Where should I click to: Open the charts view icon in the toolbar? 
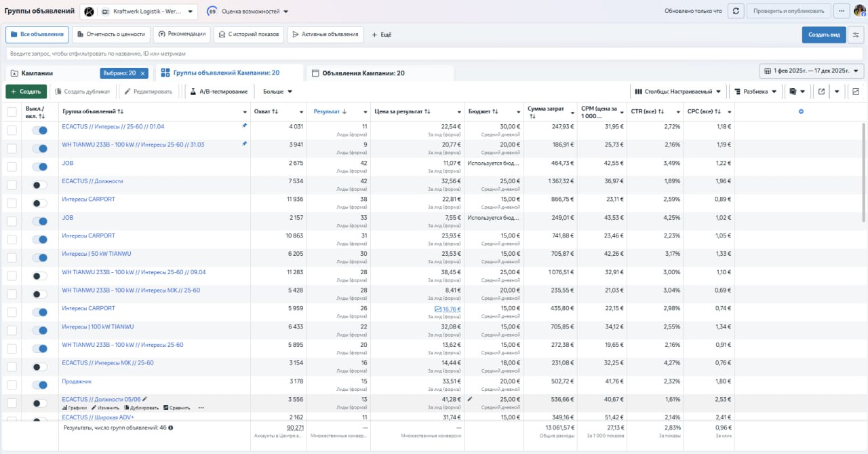tap(856, 92)
